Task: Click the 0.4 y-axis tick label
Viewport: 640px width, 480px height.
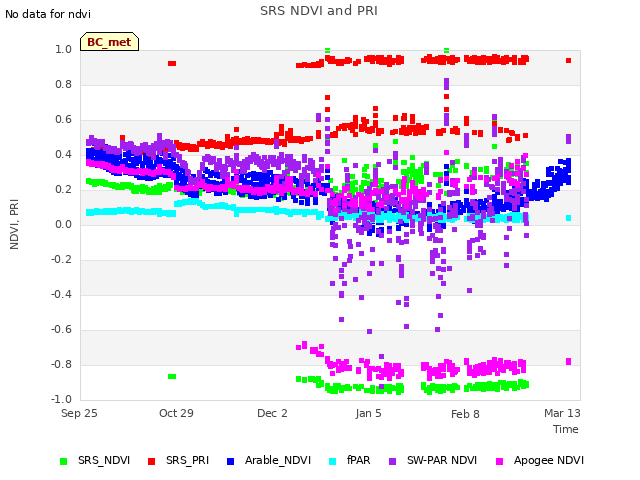Action: click(x=63, y=154)
